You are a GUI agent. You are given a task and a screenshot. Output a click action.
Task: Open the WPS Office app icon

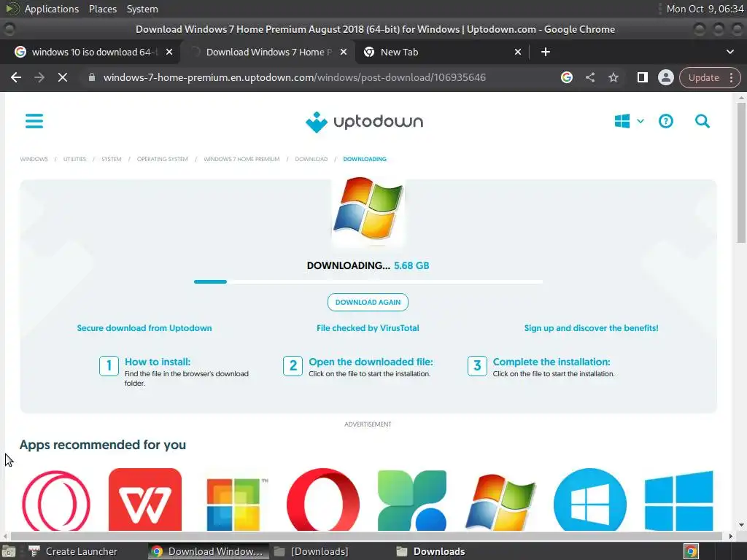[x=145, y=499]
